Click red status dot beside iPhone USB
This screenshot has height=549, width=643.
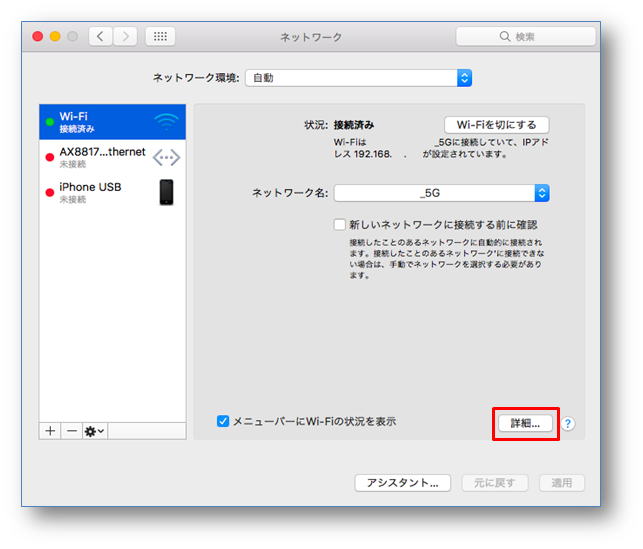click(50, 192)
